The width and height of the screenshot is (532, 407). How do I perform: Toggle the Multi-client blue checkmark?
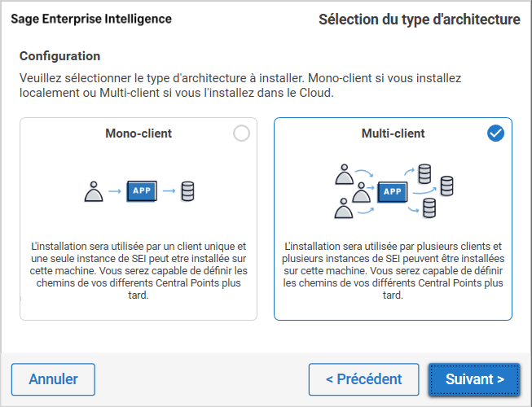pos(495,133)
